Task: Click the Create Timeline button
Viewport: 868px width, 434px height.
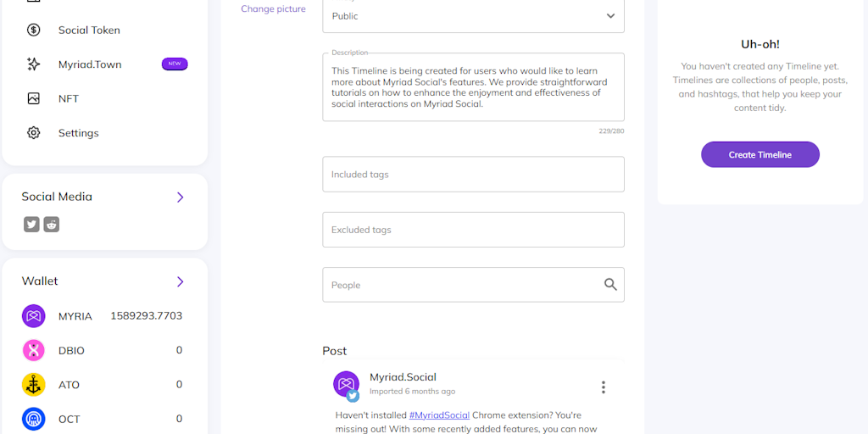Action: [x=759, y=154]
